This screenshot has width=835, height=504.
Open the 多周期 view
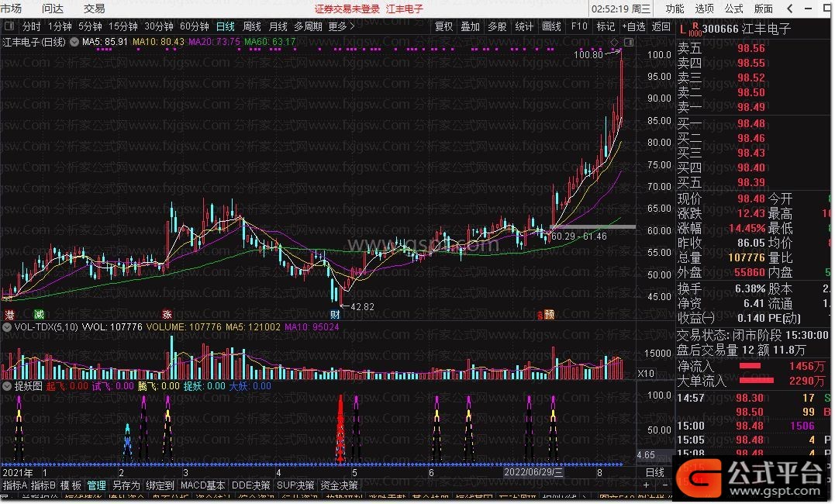point(308,26)
